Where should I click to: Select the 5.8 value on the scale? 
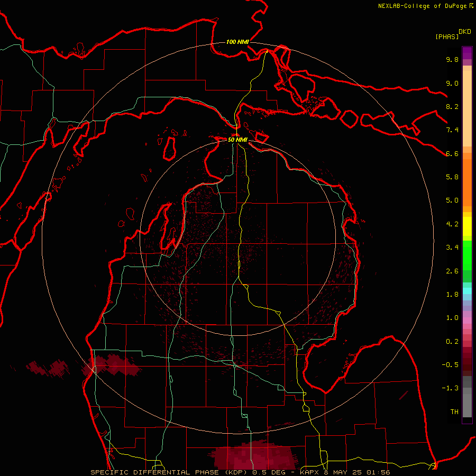452,177
